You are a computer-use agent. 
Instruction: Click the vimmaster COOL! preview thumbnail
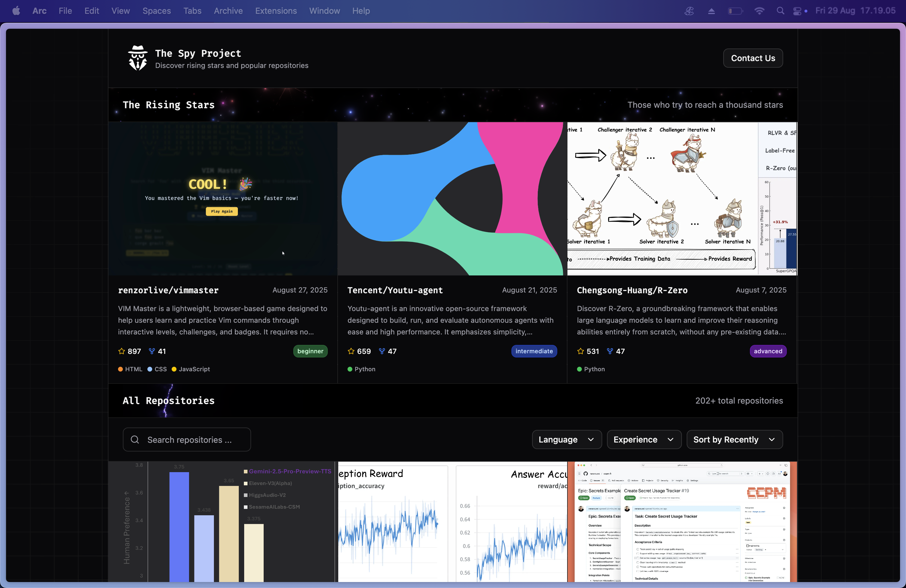(x=223, y=198)
